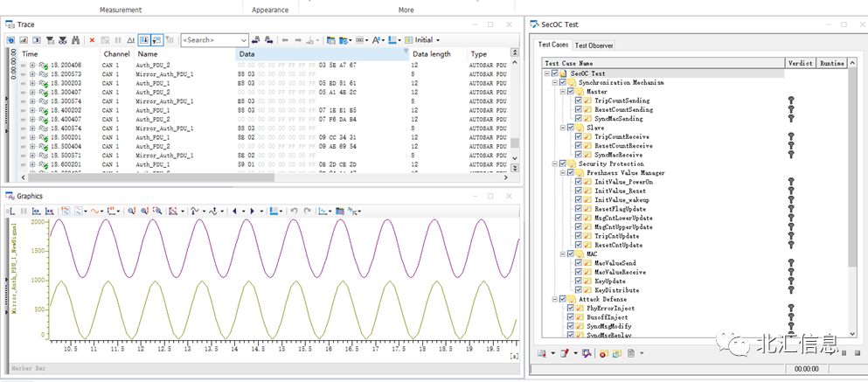This screenshot has height=382, width=868.
Task: Open the Initial configuration dropdown in Trace
Action: 426,40
